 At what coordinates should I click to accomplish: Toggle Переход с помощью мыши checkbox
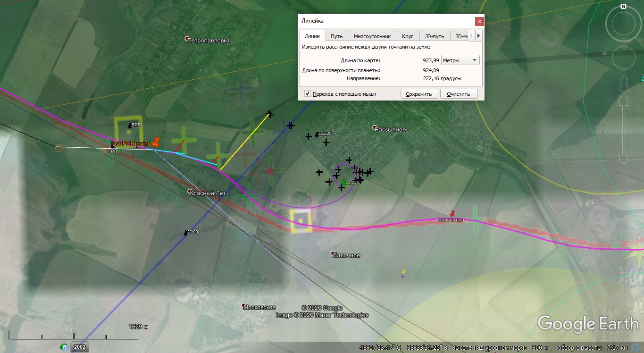[x=308, y=94]
